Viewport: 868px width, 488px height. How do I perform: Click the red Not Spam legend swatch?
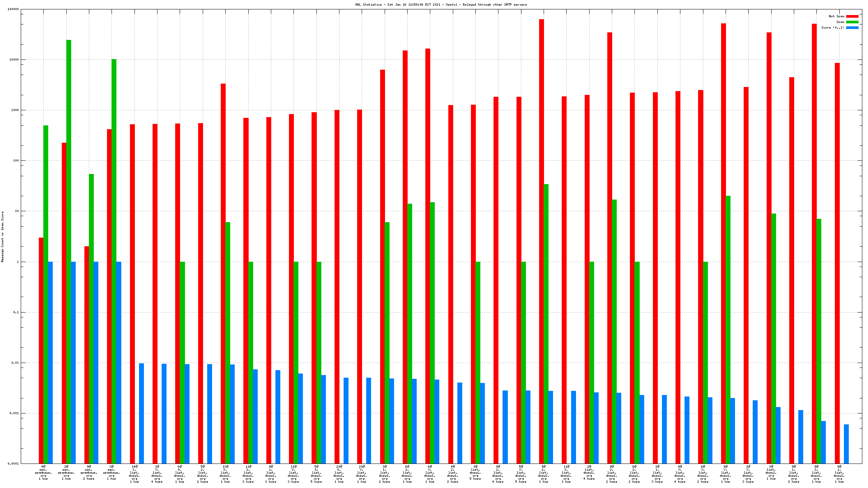(852, 16)
